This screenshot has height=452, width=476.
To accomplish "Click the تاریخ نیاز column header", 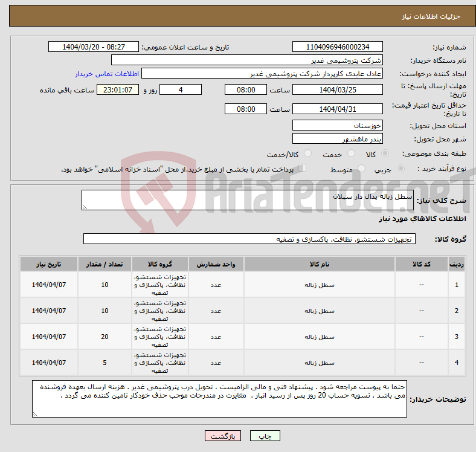I will (49, 264).
